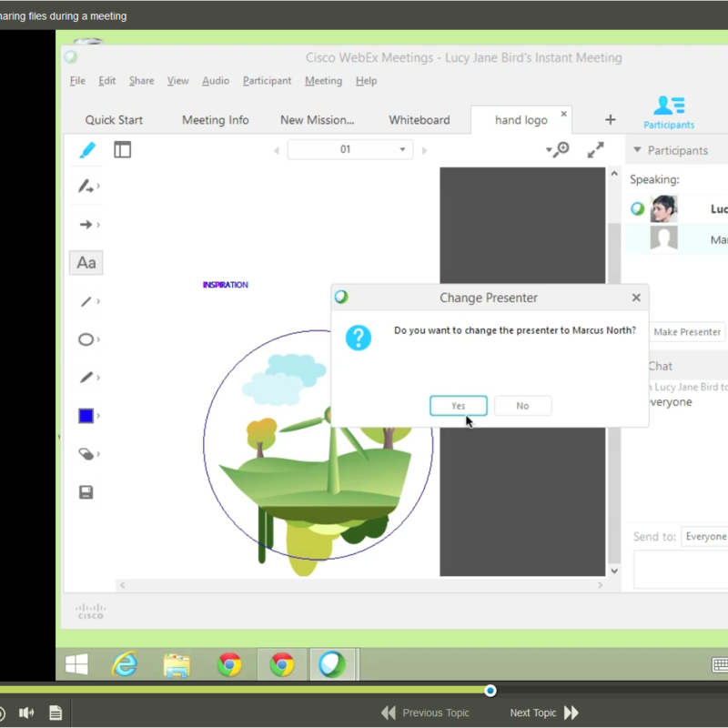Select the eraser tool
The height and width of the screenshot is (728, 728).
click(86, 453)
